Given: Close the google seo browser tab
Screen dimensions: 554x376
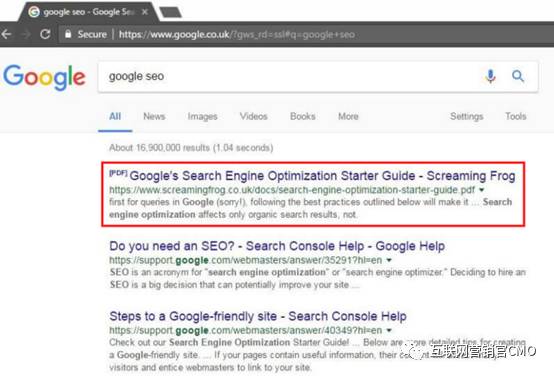Looking at the screenshot, I should (x=145, y=12).
